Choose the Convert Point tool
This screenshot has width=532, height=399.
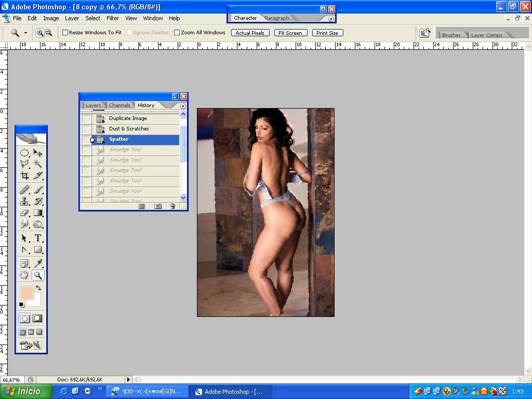pos(24,250)
